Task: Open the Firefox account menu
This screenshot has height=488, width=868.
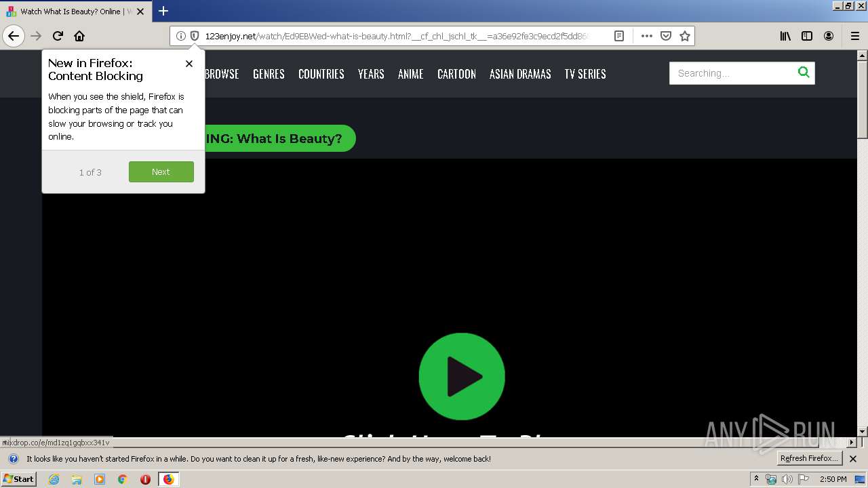Action: 829,36
